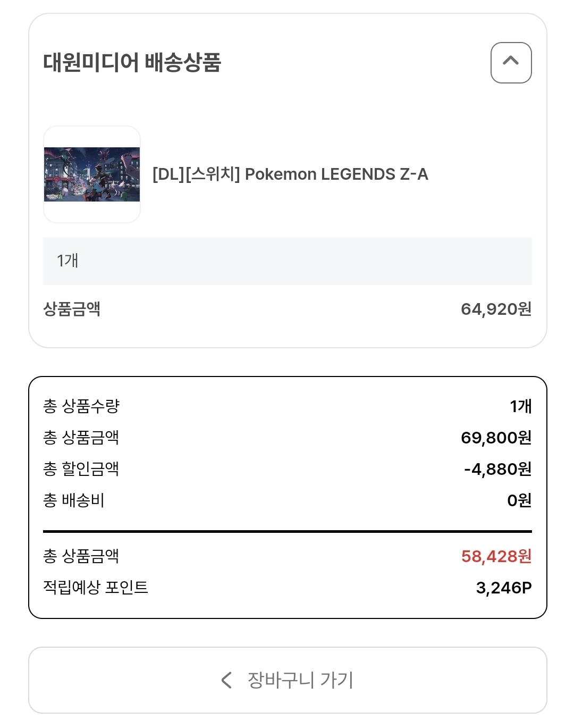Open the Pokemon LEGENDS Z-A product thumbnail
574x728 pixels.
[92, 174]
